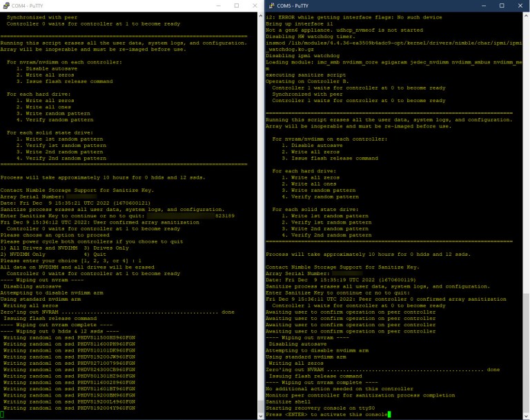The width and height of the screenshot is (530, 420).
Task: Click line 'Writing random1 on ssd PHDV801301MZ960FGN'
Action: pyautogui.click(x=69, y=376)
